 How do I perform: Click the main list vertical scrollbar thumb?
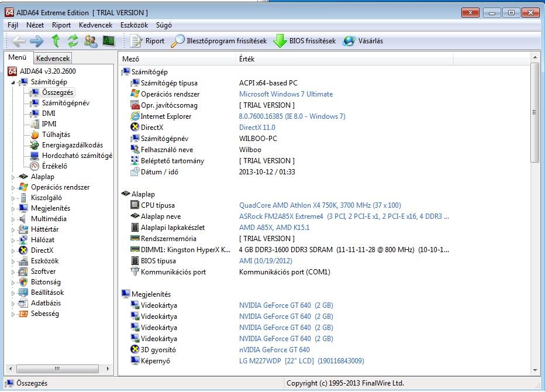535,112
